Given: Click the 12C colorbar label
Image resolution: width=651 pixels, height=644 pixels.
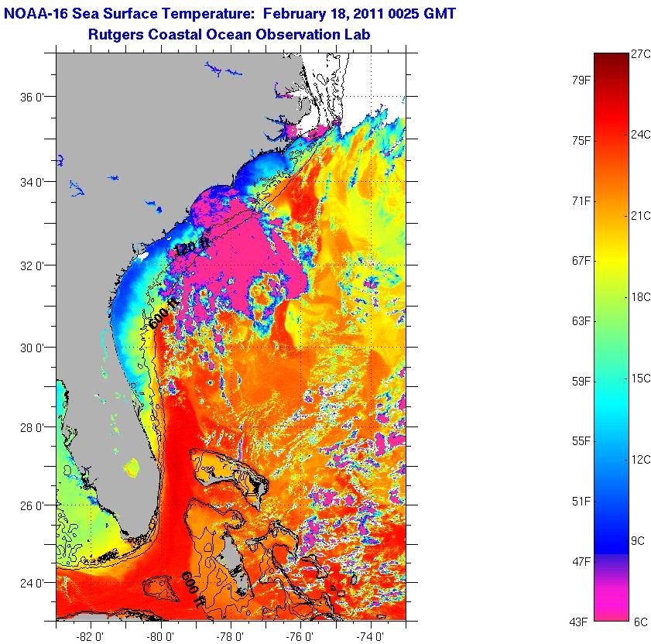Looking at the screenshot, I should tap(641, 460).
